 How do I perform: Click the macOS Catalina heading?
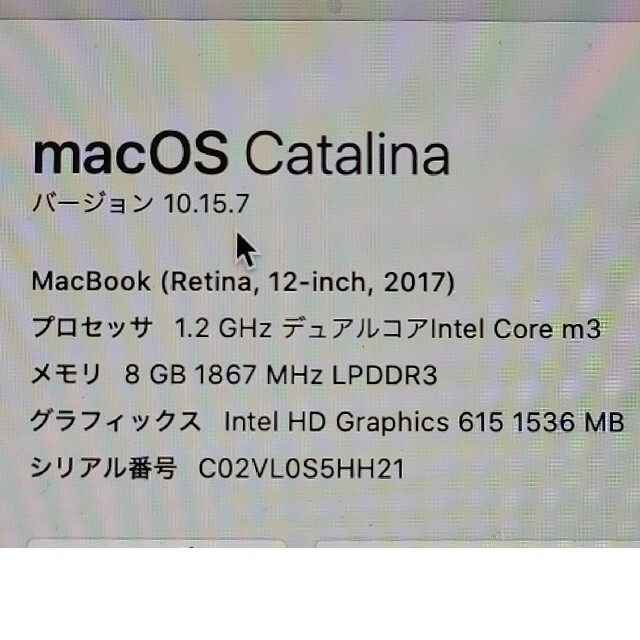click(241, 153)
